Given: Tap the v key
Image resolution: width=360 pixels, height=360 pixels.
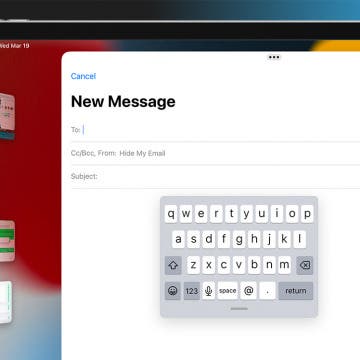Looking at the screenshot, I should [239, 265].
